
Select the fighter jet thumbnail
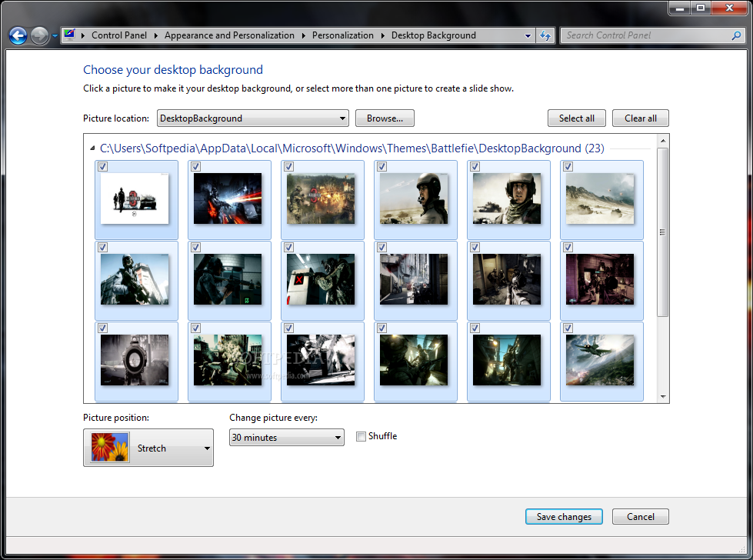click(600, 360)
